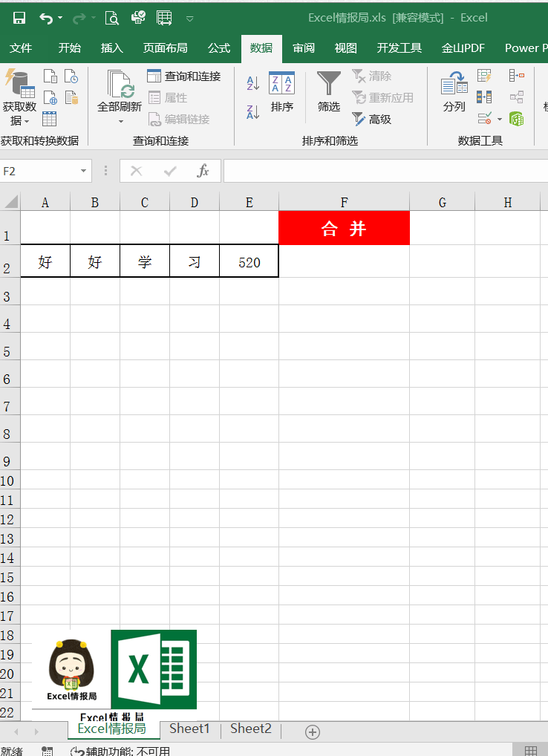Click the 属性 button
Viewport: 548px width, 756px height.
coord(168,97)
